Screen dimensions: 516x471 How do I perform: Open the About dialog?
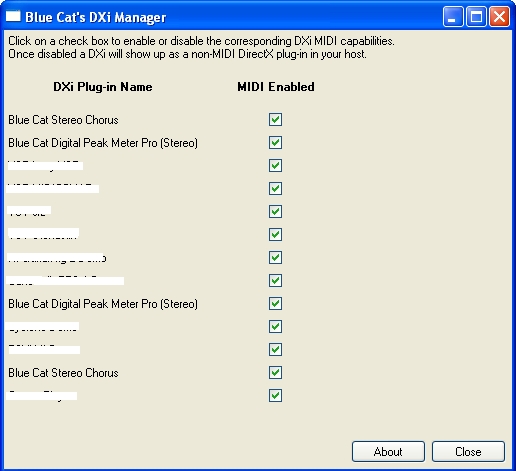388,452
